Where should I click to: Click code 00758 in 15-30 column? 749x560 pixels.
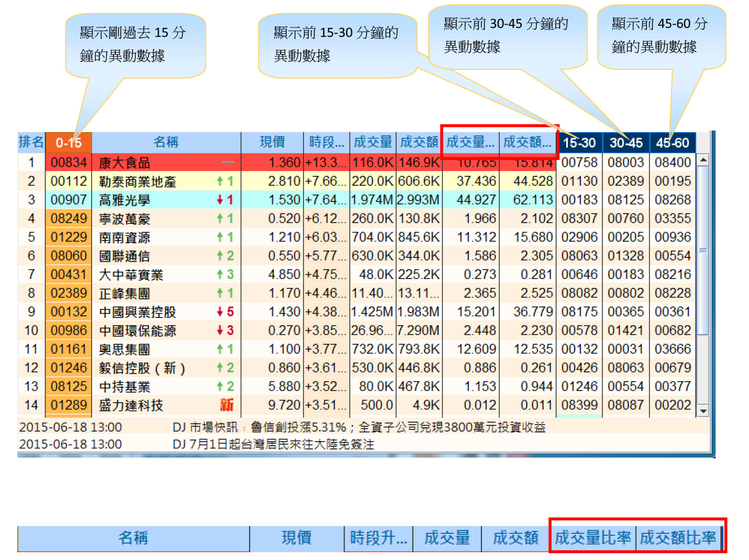579,163
